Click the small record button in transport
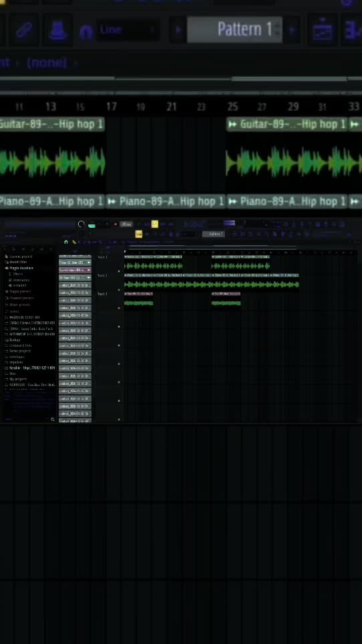Image resolution: width=362 pixels, height=644 pixels. (116, 224)
